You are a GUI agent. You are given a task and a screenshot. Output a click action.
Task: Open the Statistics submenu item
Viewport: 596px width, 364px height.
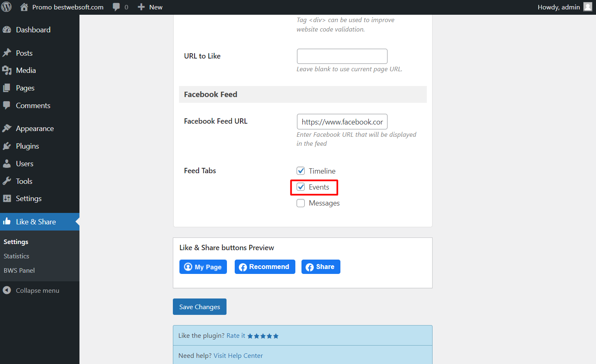click(16, 256)
